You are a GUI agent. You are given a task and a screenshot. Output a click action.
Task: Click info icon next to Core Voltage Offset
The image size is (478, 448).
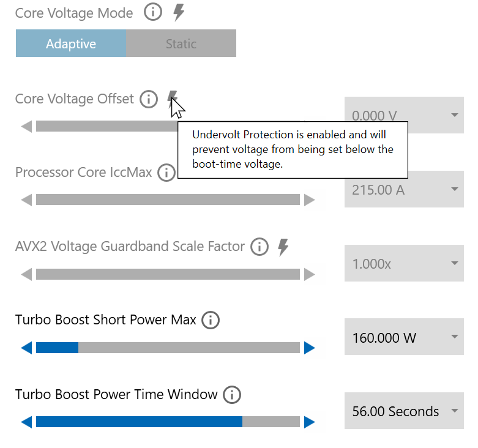(x=149, y=99)
